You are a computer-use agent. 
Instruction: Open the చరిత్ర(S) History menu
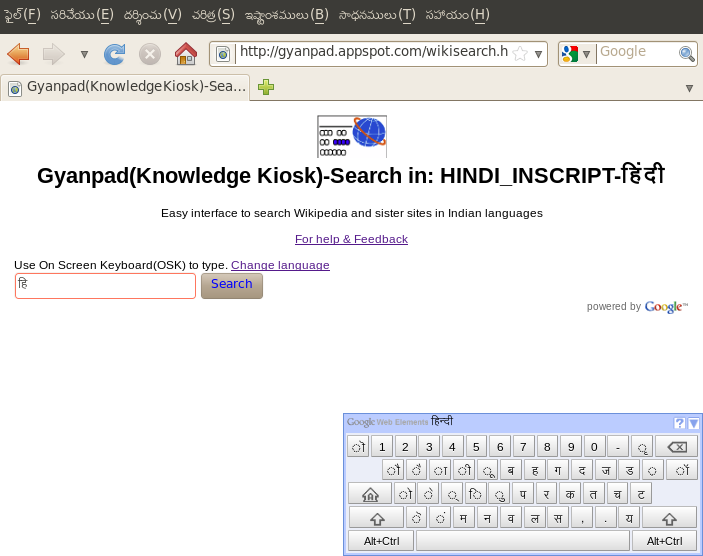point(213,15)
